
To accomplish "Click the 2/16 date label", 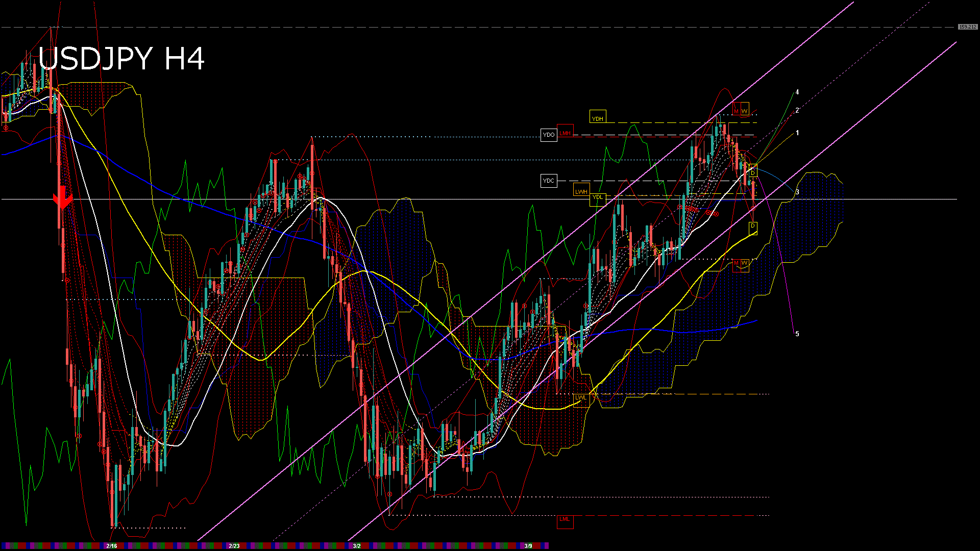I will coord(112,546).
